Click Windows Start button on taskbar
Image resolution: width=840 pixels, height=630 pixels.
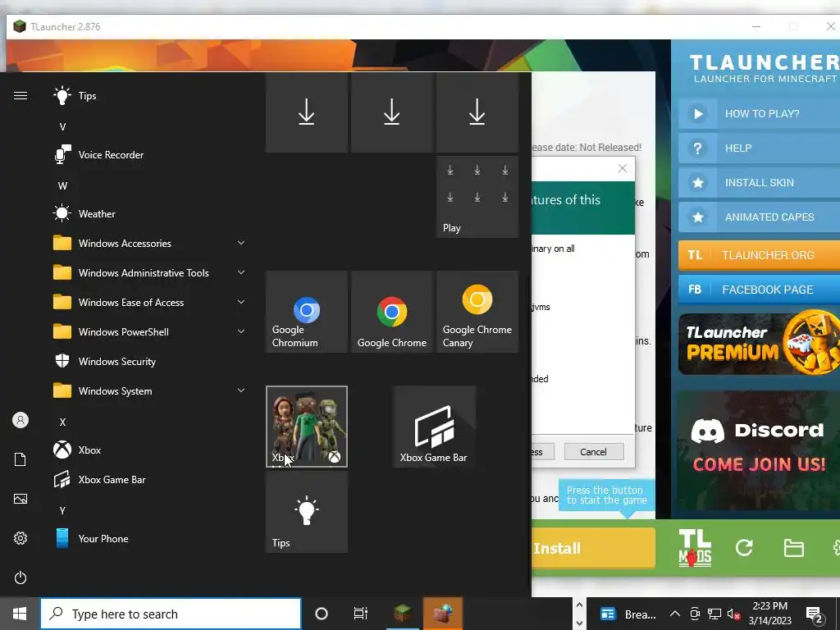coord(20,614)
